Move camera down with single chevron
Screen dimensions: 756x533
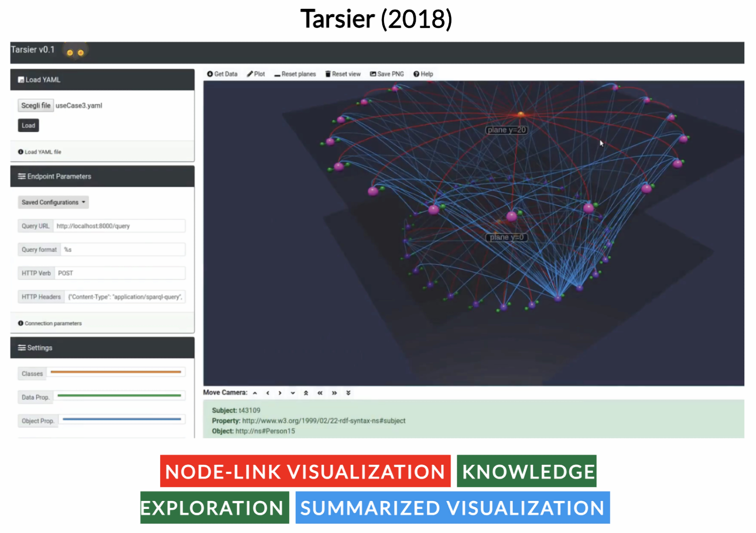click(x=293, y=393)
